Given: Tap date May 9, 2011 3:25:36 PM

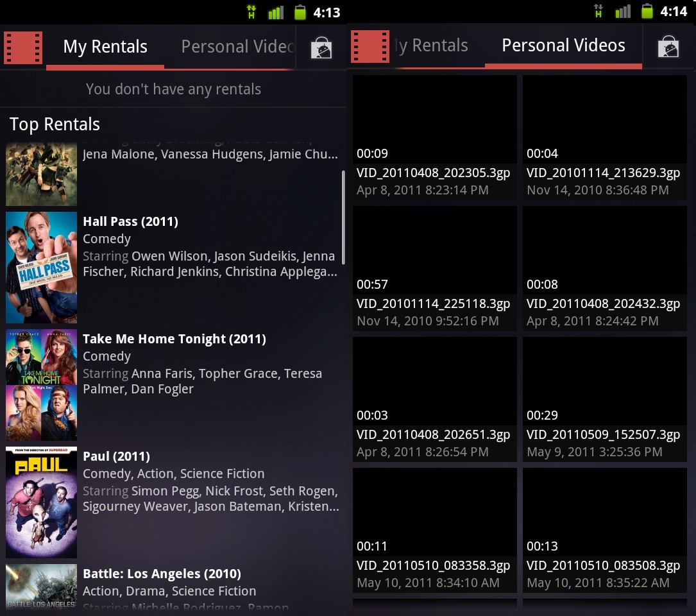Looking at the screenshot, I should coord(595,452).
